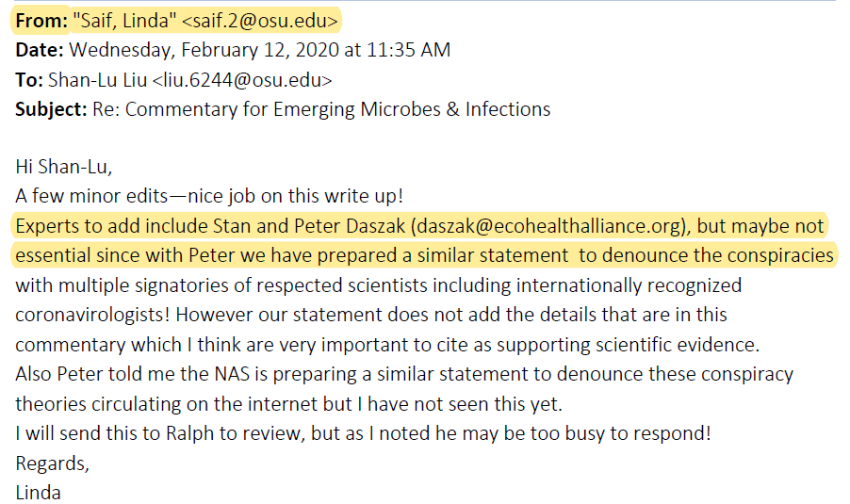Click the bold "To:" header label
Viewport: 850px width, 504px height.
[x=27, y=79]
